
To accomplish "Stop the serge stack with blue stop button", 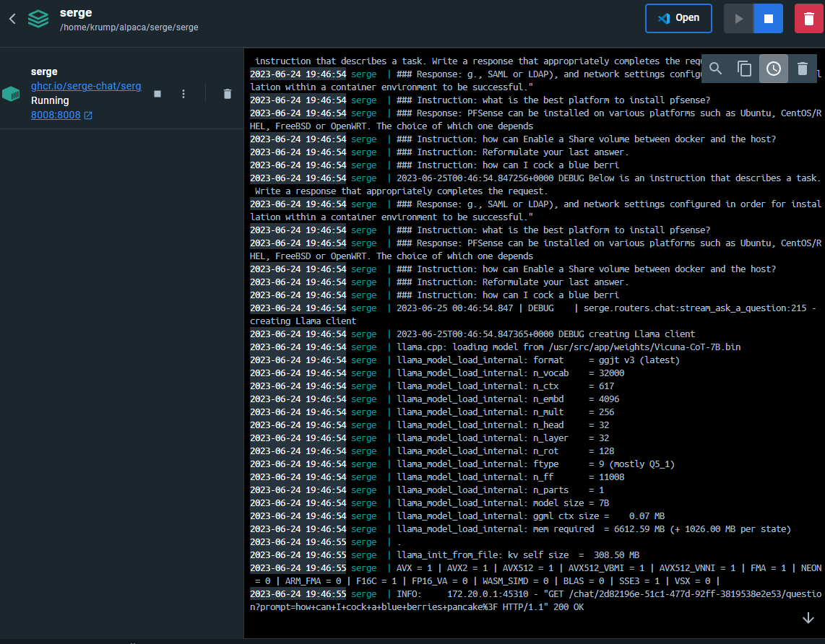I will pos(768,18).
